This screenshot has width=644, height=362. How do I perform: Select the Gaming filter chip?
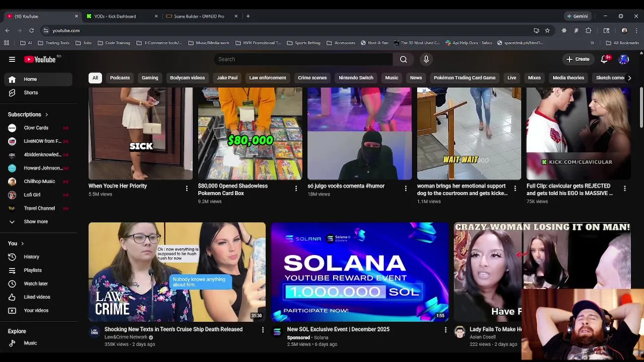coord(150,78)
